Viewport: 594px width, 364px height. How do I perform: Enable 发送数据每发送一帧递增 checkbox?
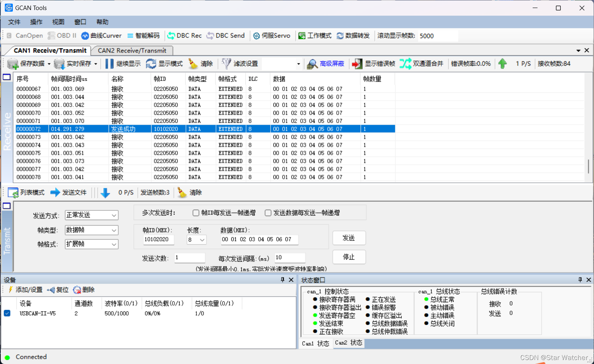tap(268, 213)
